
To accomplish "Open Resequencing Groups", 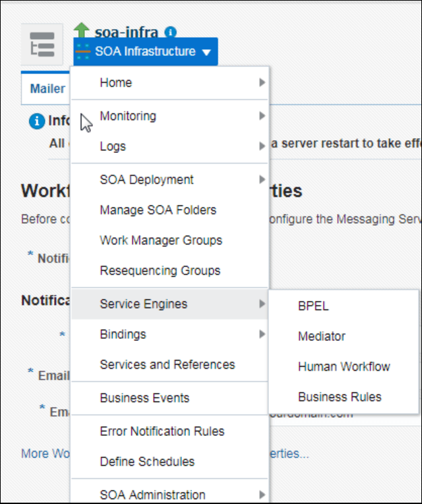I will tap(169, 270).
